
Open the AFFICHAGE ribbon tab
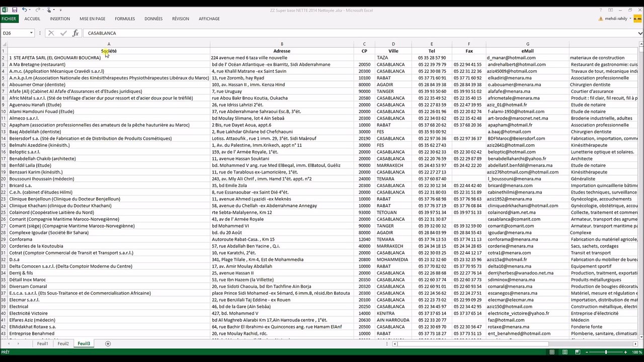pos(209,19)
